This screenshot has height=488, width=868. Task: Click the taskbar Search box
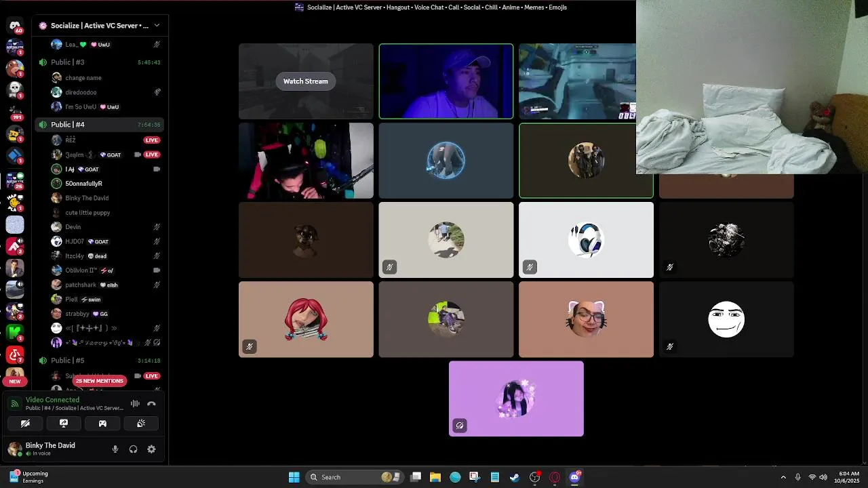pos(355,477)
